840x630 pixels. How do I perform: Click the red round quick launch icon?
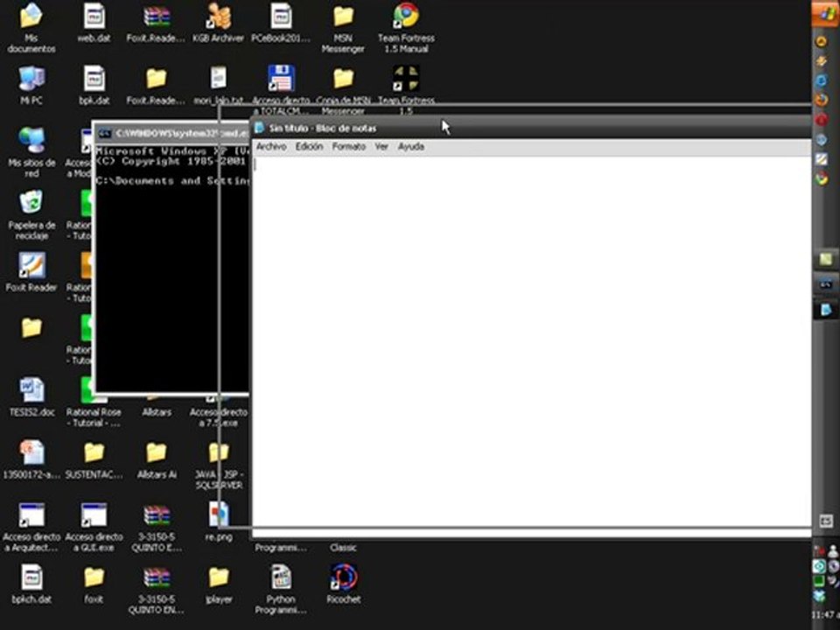821,120
